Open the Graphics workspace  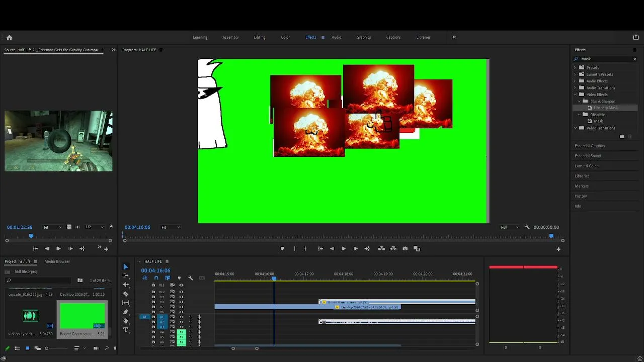[x=364, y=37]
